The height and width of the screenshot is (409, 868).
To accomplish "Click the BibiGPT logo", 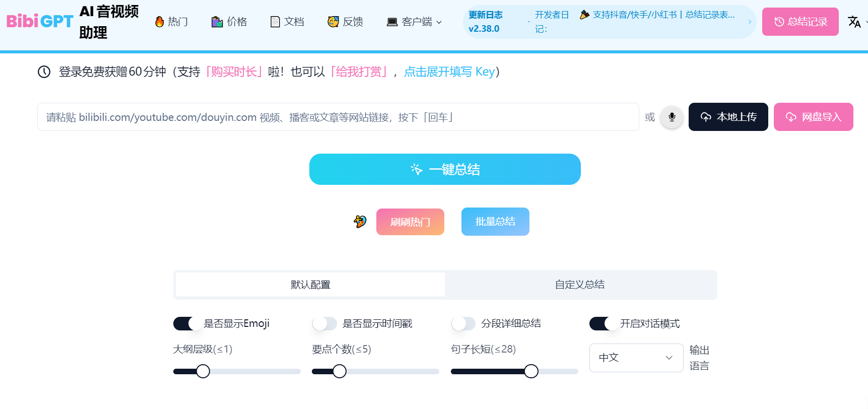I will pos(40,21).
